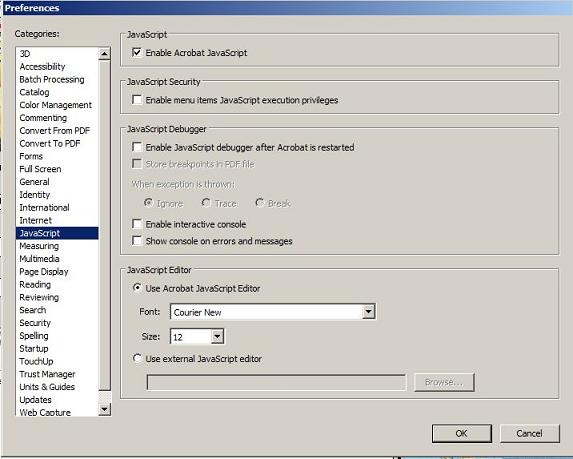Viewport: 573px width, 459px height.
Task: Select the Updates category
Action: tap(57, 399)
